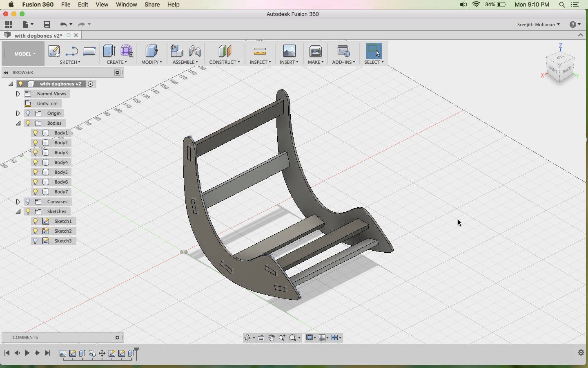The width and height of the screenshot is (588, 368).
Task: Choose the Extrude tool in toolbar
Action: point(109,51)
